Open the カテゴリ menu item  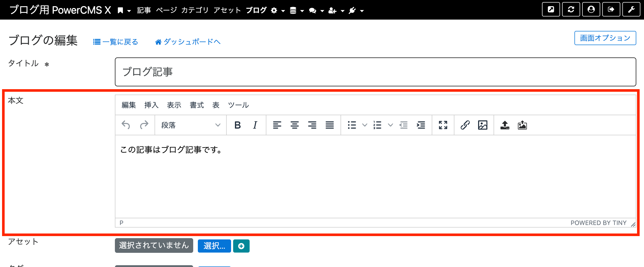tap(195, 10)
